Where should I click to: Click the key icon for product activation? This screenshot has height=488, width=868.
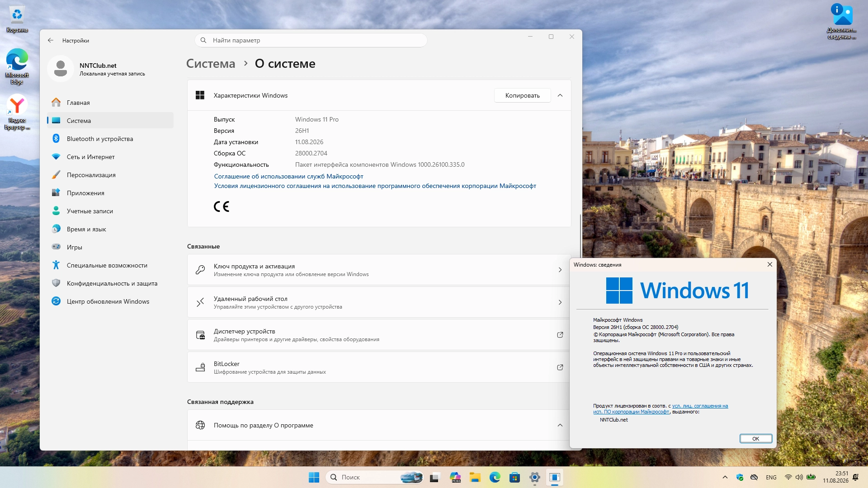click(x=200, y=270)
